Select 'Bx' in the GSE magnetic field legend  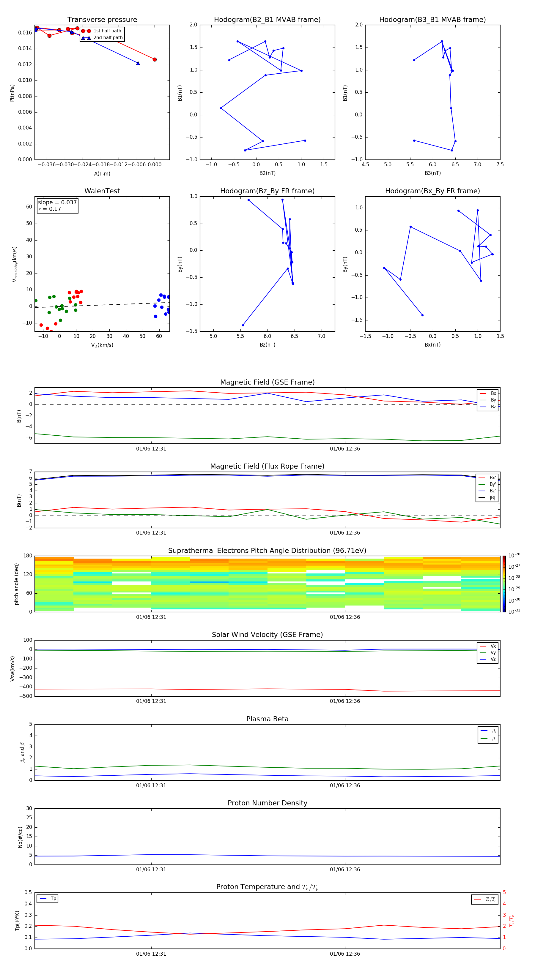[x=488, y=393]
